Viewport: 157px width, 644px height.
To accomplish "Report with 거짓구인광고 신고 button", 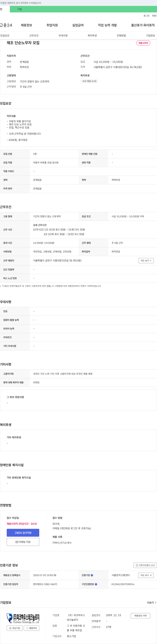I will (145, 565).
